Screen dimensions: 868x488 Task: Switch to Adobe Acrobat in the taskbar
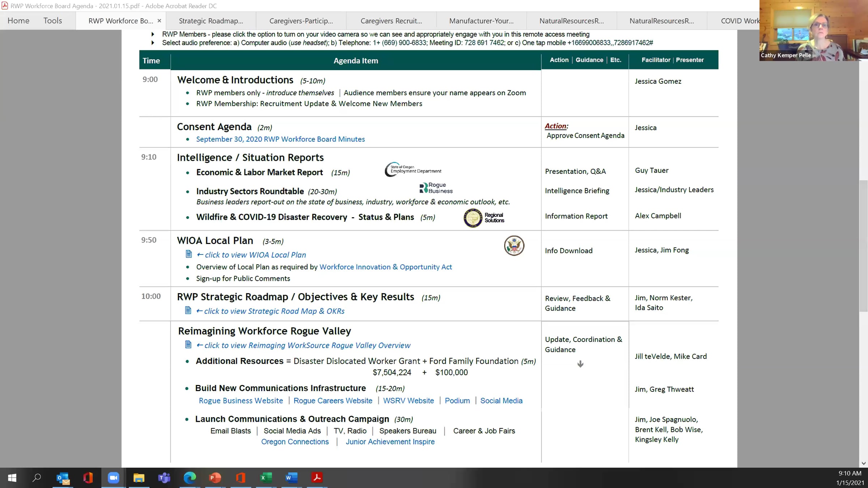317,478
